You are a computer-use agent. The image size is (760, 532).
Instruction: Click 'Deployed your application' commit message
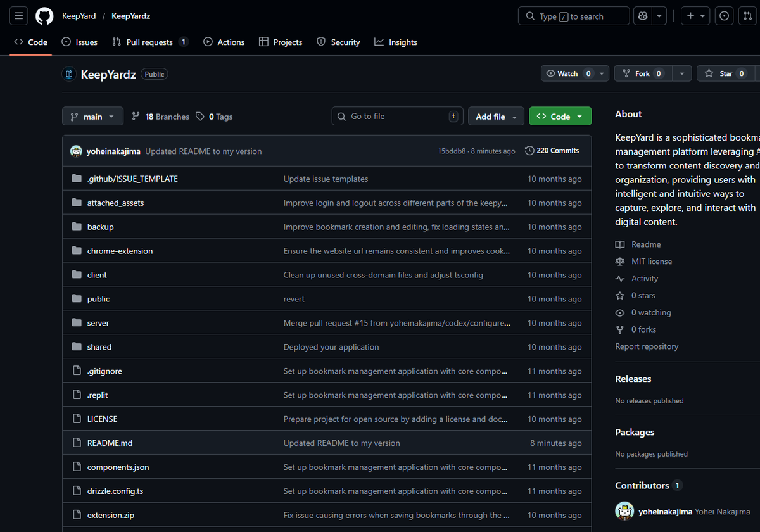tap(331, 347)
